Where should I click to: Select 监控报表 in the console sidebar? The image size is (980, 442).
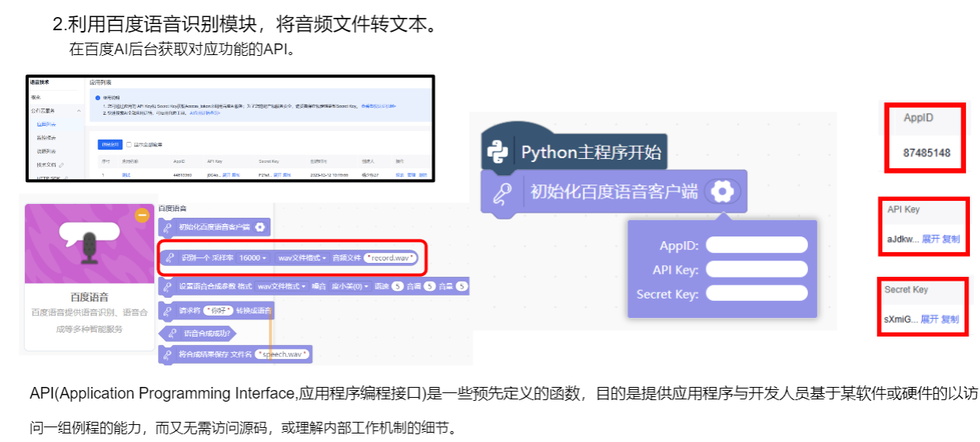[x=46, y=137]
